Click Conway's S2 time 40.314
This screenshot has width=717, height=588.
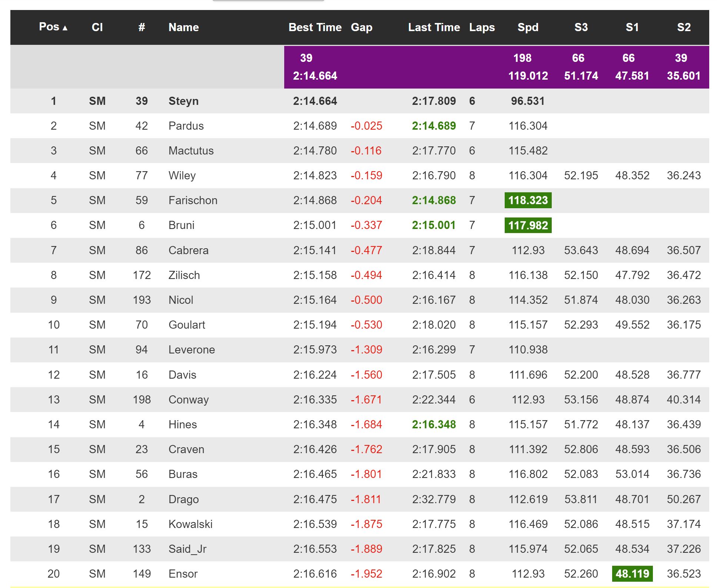tap(684, 400)
